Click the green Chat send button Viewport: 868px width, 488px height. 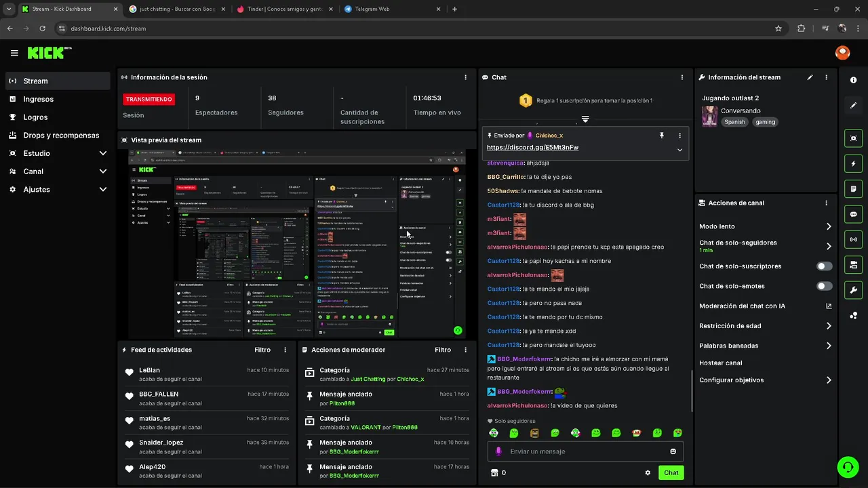[x=671, y=472]
